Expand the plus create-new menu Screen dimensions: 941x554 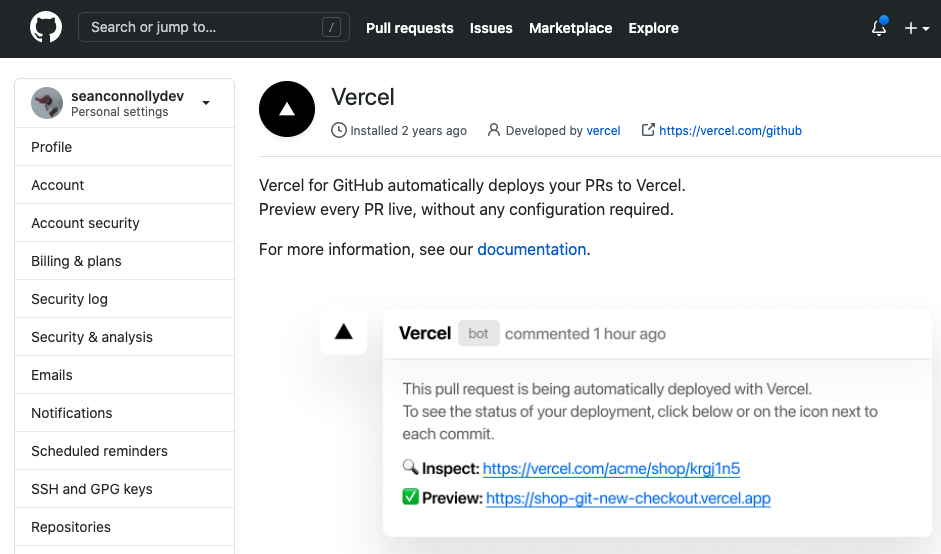(x=917, y=28)
